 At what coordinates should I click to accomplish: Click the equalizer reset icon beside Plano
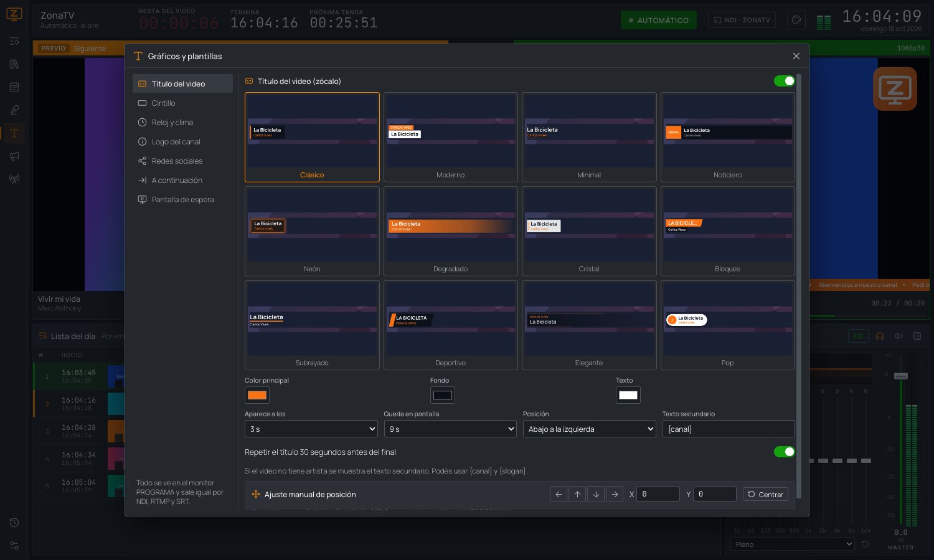point(865,544)
